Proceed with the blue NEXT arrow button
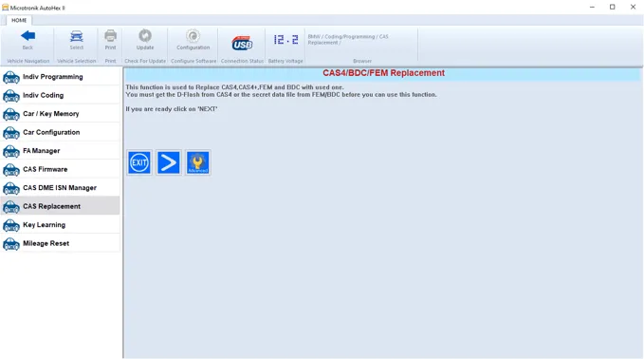 (x=169, y=162)
